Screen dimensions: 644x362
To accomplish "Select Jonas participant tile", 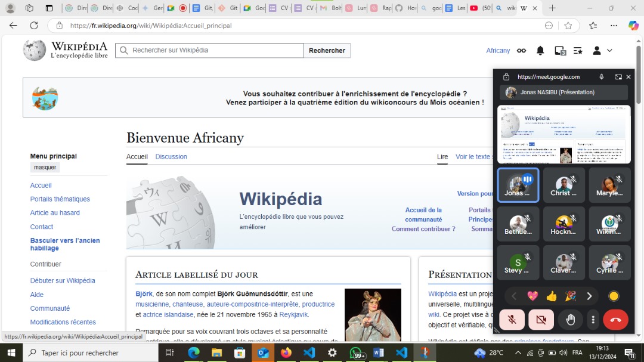I will (x=518, y=185).
